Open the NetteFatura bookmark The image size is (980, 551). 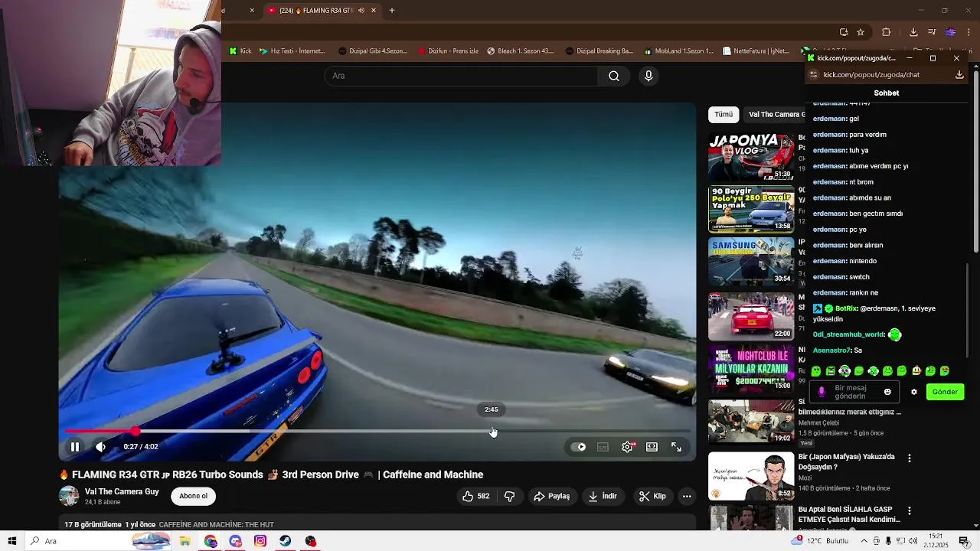coord(756,51)
